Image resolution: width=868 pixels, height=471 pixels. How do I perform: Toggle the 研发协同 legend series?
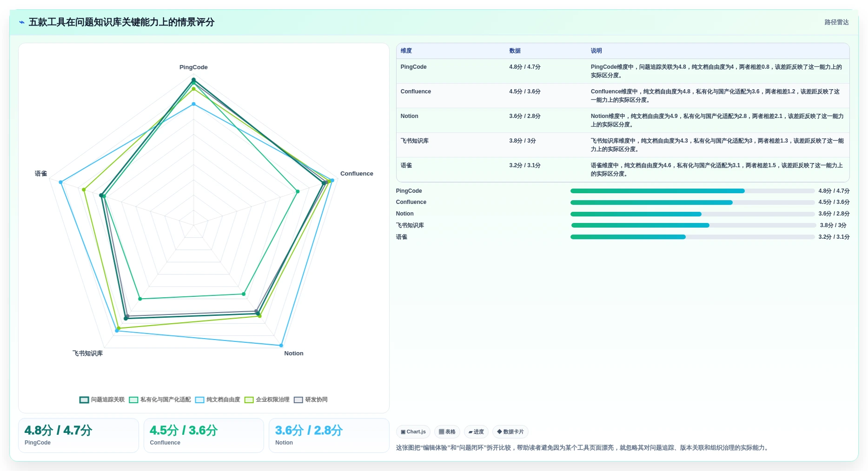[311, 399]
